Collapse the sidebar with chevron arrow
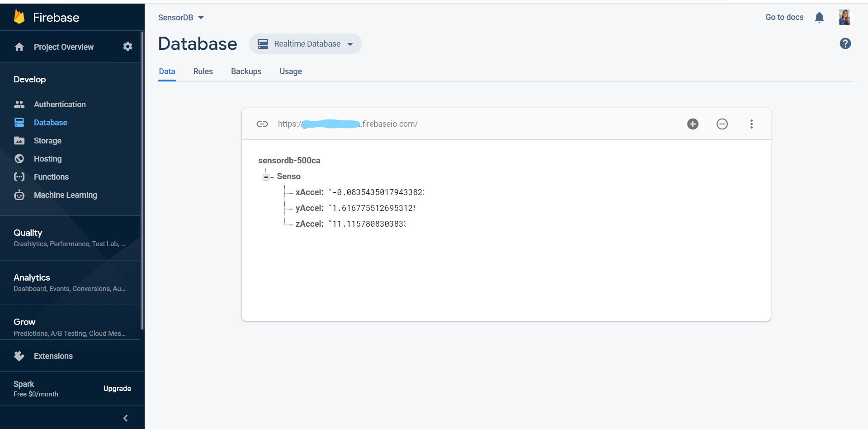Image resolution: width=868 pixels, height=429 pixels. point(126,418)
